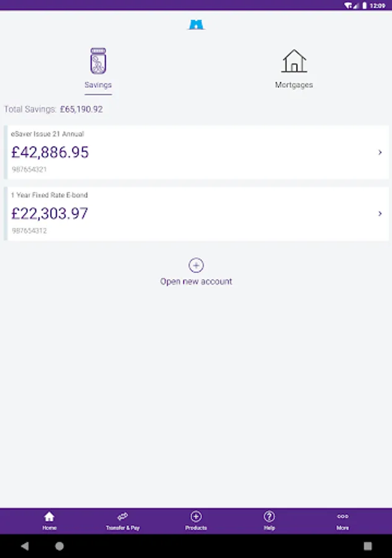Open the Home icon in bottom bar
This screenshot has width=392, height=558.
50,516
